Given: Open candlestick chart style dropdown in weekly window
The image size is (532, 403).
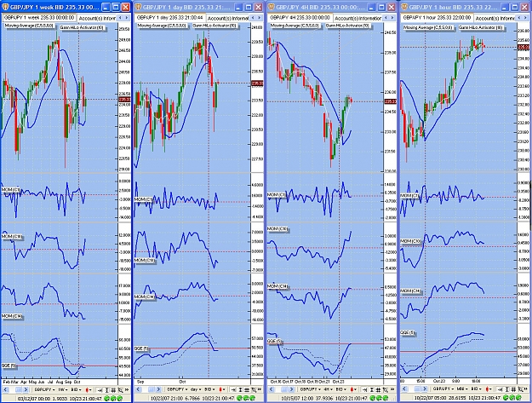Looking at the screenshot, I should click(x=89, y=389).
